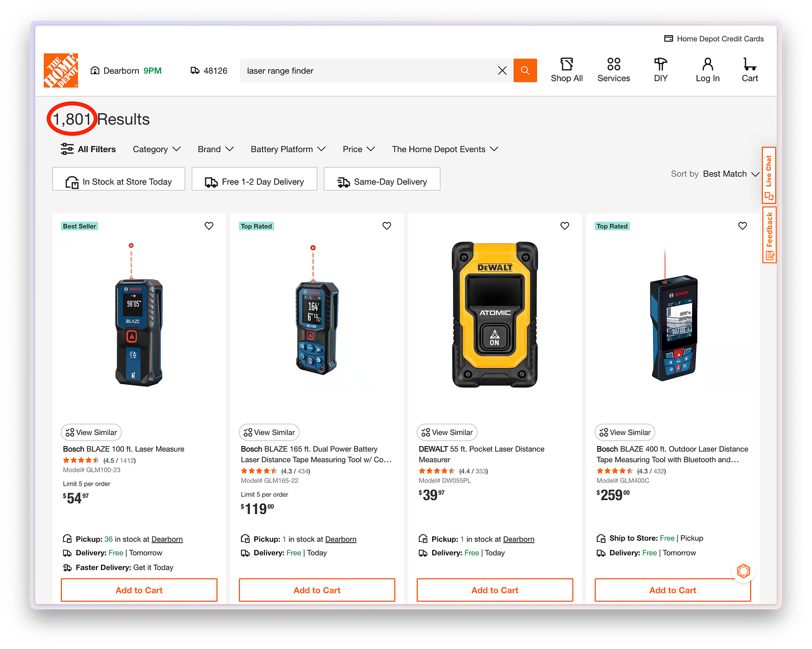Add DEWALT 55 ft. measurer to cart
Image resolution: width=812 pixels, height=649 pixels.
coord(495,590)
